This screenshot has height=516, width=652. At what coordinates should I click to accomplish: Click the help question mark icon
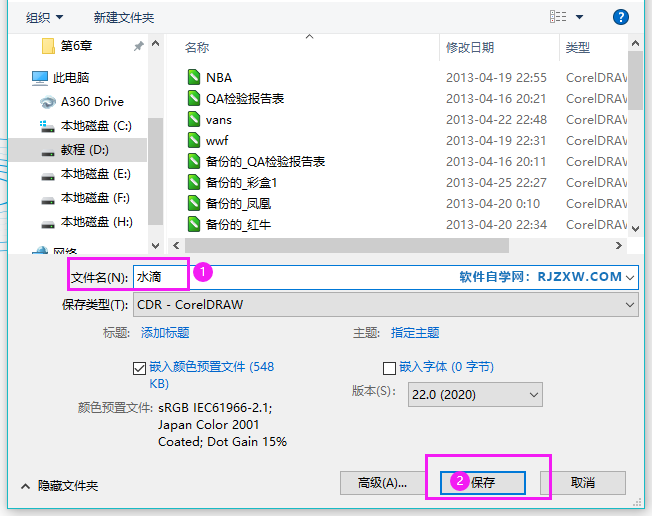click(620, 17)
